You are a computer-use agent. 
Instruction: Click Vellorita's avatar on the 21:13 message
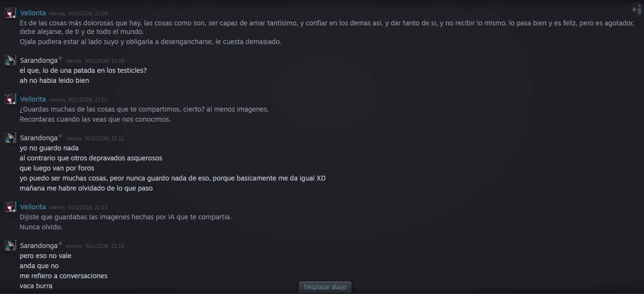[10, 207]
